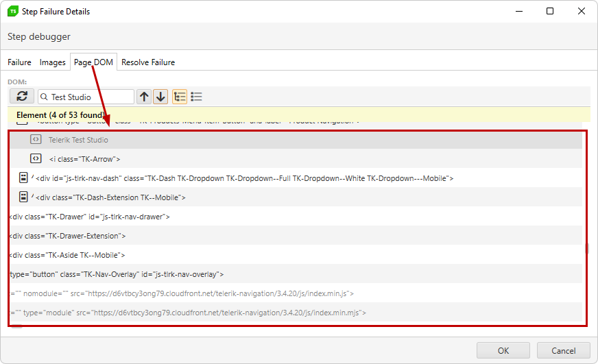This screenshot has height=364, width=598.
Task: Select the TK-Aside TK--Mobile div row
Action: 296,255
